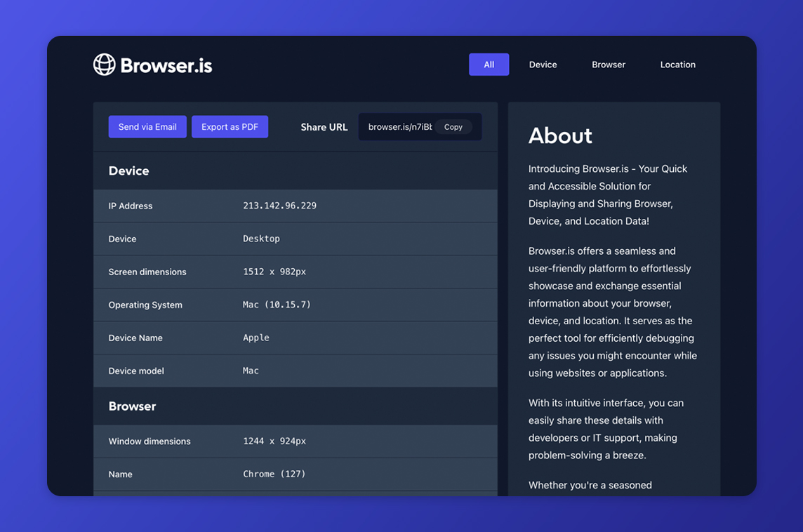Click the Mac device model value
The width and height of the screenshot is (803, 532).
pos(251,371)
